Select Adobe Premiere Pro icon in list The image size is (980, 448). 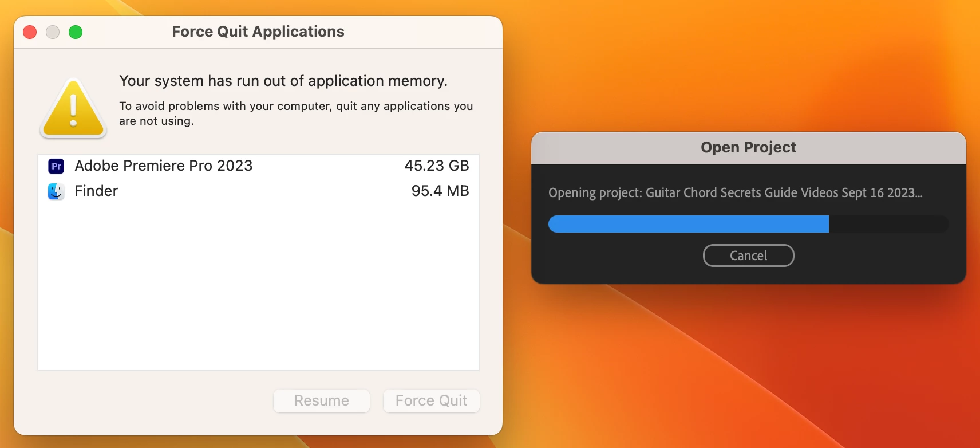pyautogui.click(x=56, y=166)
